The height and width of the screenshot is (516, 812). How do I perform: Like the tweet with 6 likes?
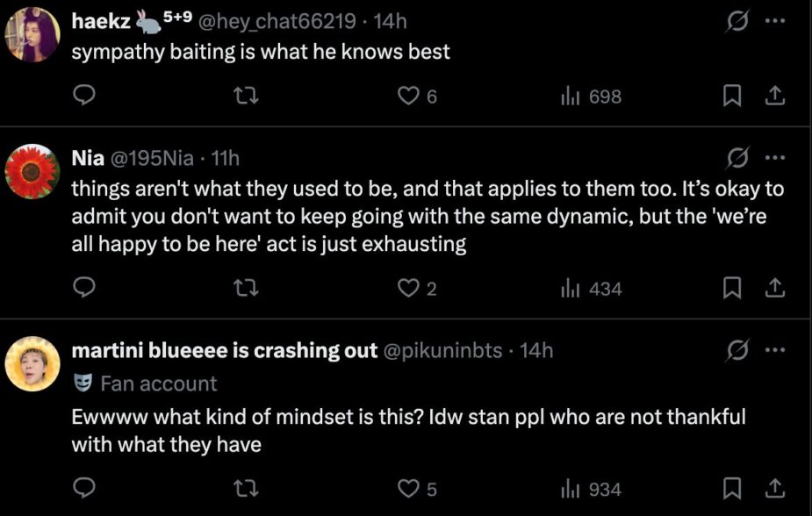click(x=408, y=97)
